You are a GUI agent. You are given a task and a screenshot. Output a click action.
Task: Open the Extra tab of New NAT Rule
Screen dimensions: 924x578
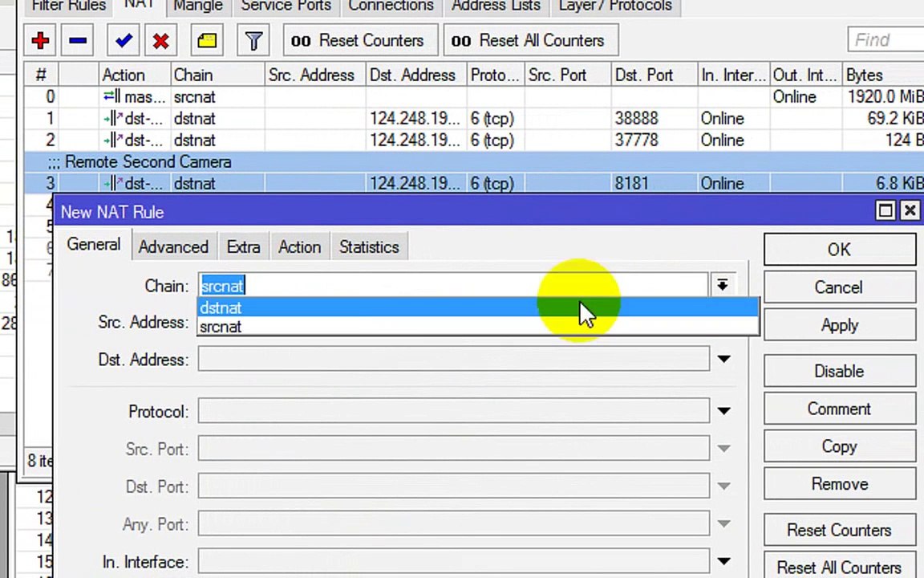[x=243, y=247]
